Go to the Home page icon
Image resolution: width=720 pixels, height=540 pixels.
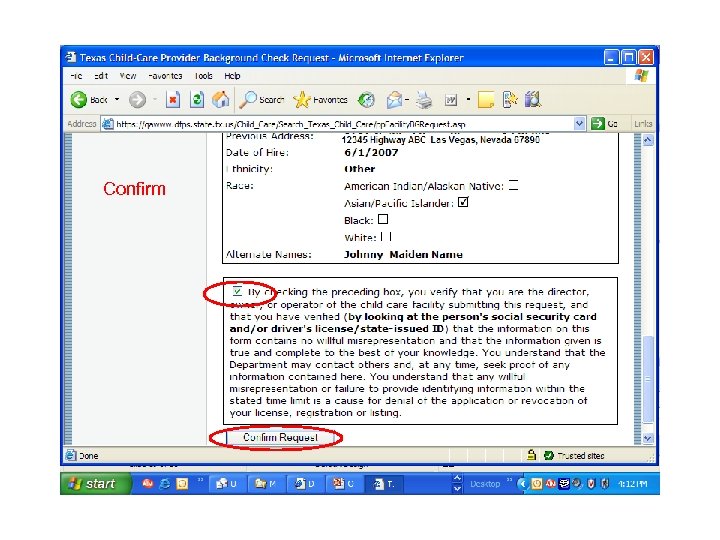221,99
